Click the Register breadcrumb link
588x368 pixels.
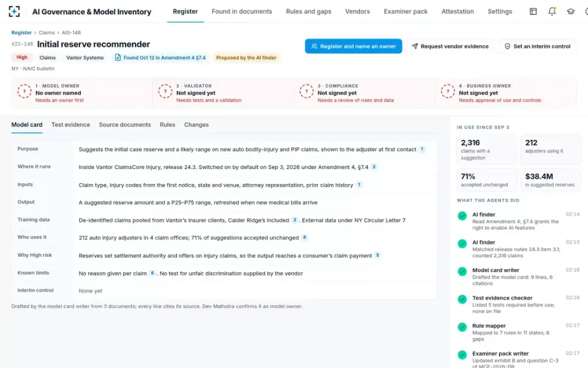[22, 32]
